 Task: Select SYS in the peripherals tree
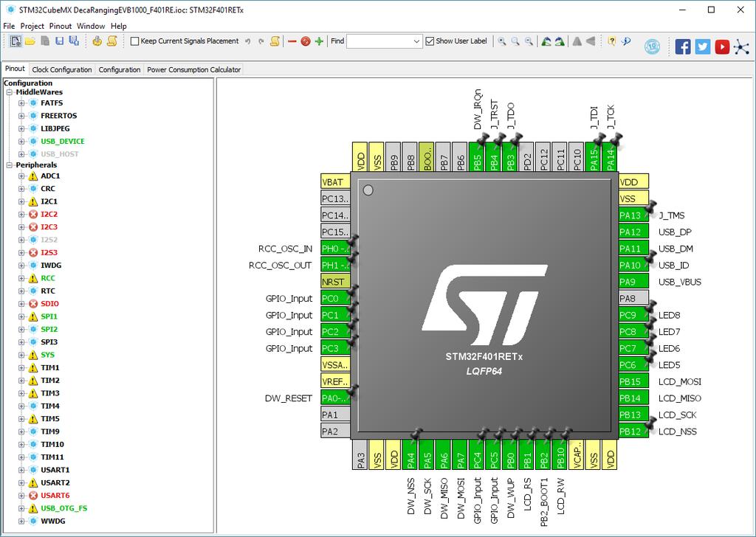point(48,355)
